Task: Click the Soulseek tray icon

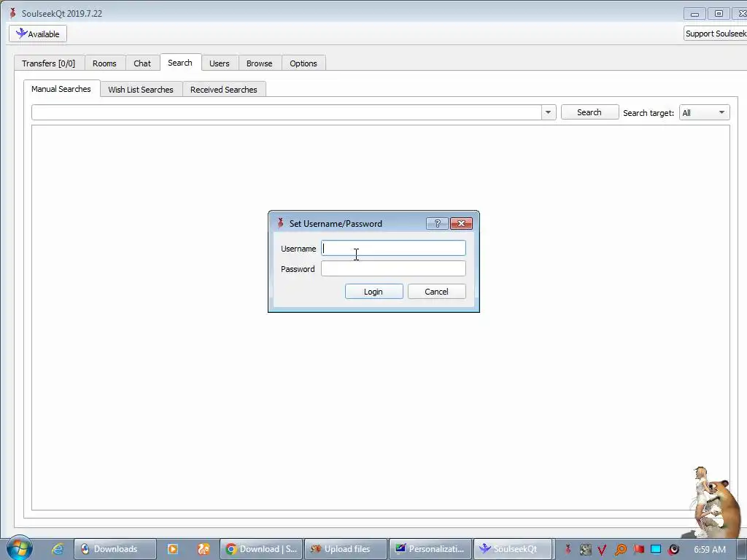Action: point(568,549)
